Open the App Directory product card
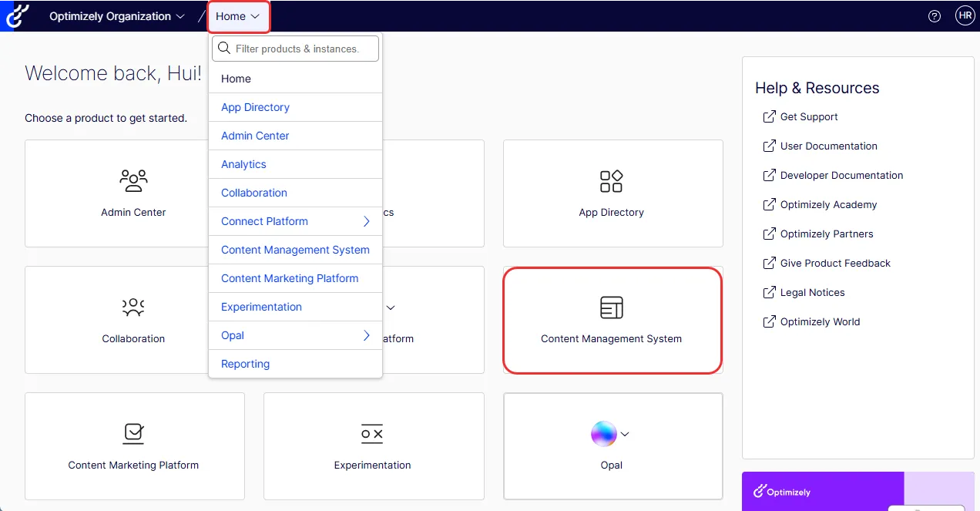The height and width of the screenshot is (511, 980). 612,193
